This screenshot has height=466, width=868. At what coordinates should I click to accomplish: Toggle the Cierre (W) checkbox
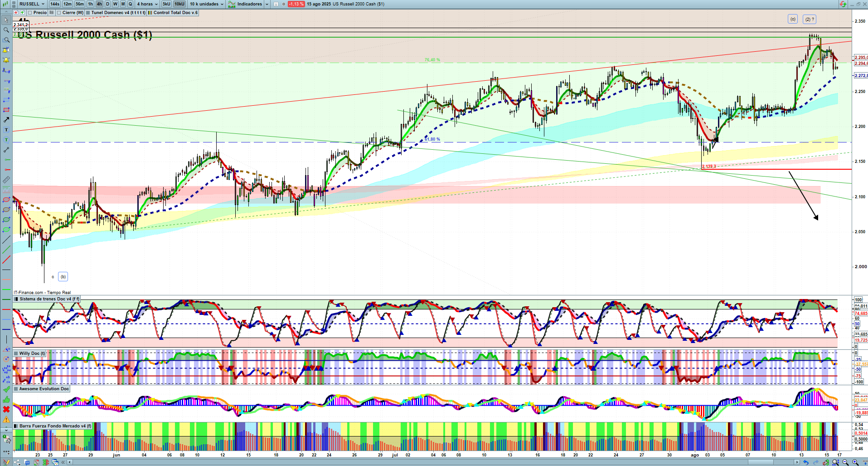tap(59, 13)
